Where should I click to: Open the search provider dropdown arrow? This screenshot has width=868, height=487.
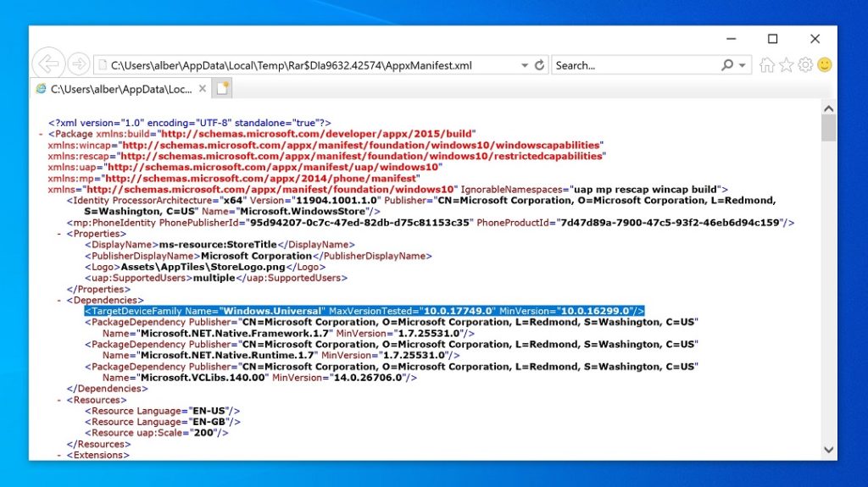(x=743, y=65)
